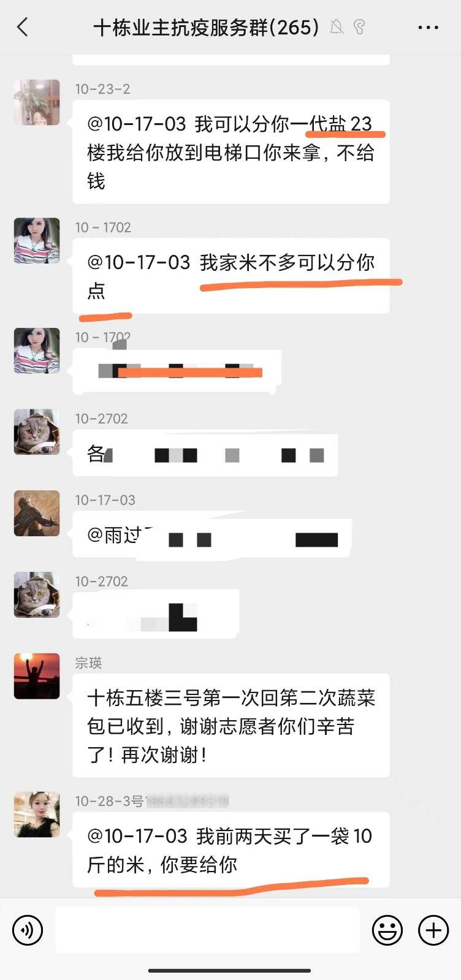Open the avatar of user 10-28-3号
Image resolution: width=461 pixels, height=980 pixels.
[x=37, y=815]
